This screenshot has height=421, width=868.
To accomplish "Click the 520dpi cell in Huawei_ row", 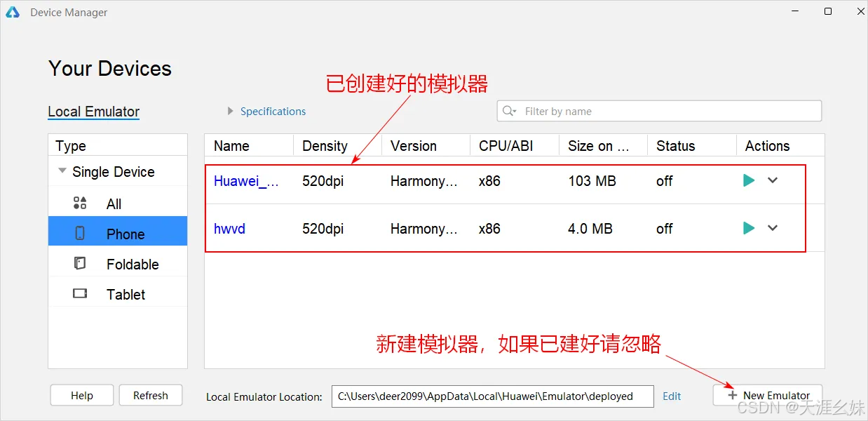I will (323, 181).
